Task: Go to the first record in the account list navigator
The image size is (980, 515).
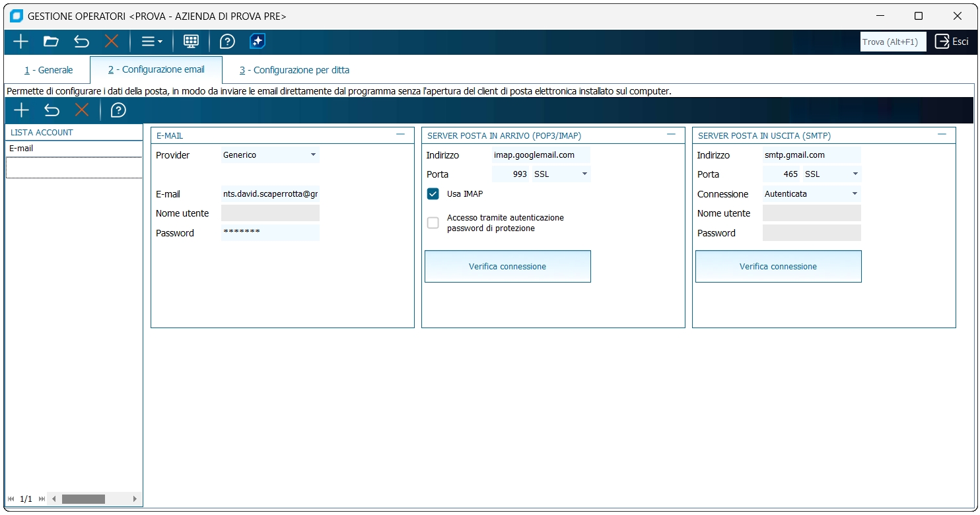Action: click(x=11, y=499)
